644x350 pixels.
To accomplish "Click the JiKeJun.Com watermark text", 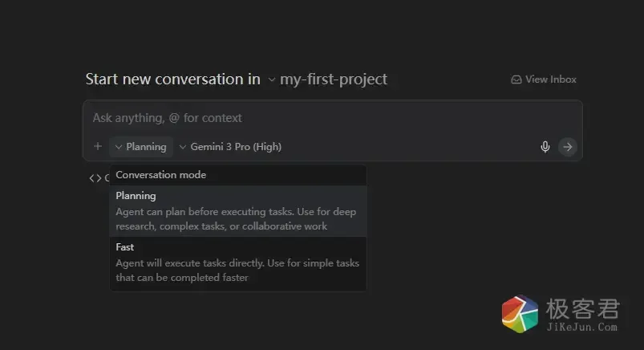I will click(x=581, y=328).
